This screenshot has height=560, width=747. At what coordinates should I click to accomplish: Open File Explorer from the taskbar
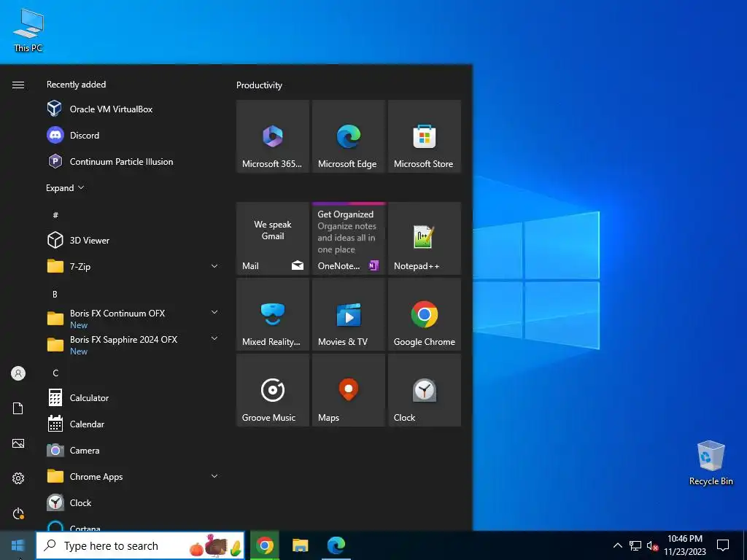pyautogui.click(x=300, y=545)
